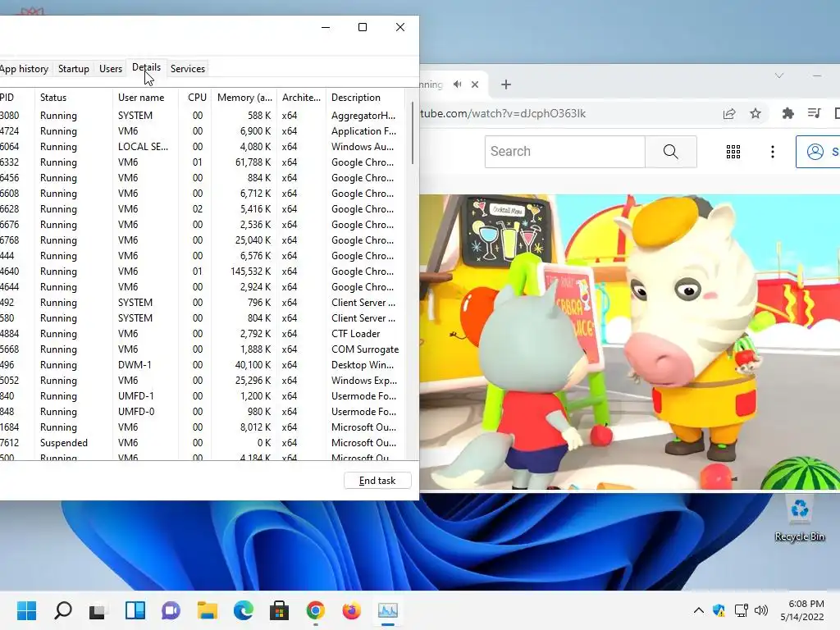Open a new Chrome tab
Screen dimensions: 840x630
(x=505, y=84)
